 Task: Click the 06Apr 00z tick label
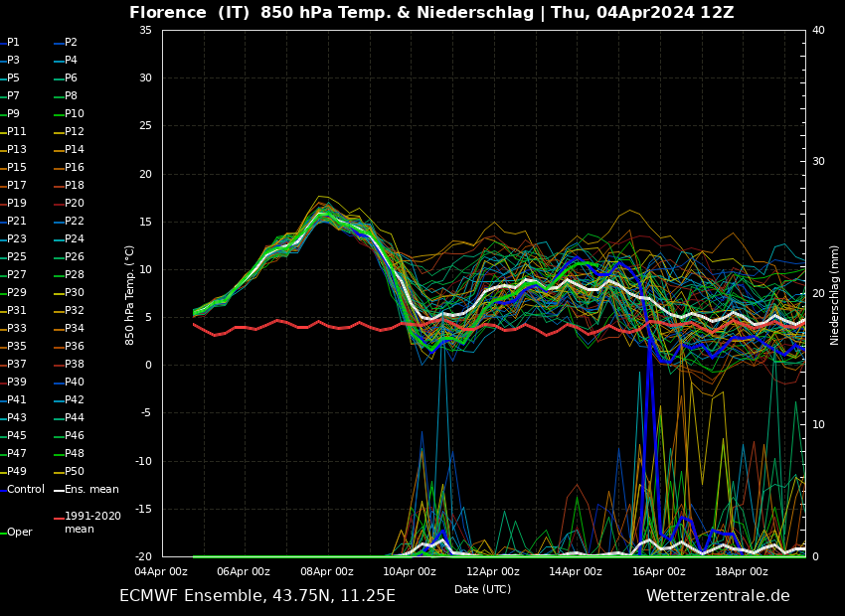[x=245, y=571]
